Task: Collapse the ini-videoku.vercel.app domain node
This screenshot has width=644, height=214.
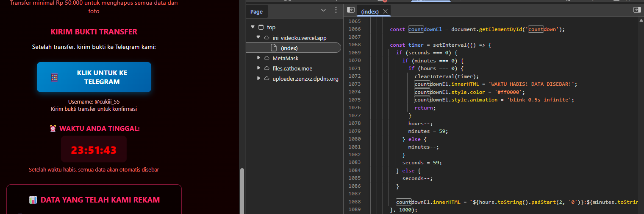Action: [258, 38]
